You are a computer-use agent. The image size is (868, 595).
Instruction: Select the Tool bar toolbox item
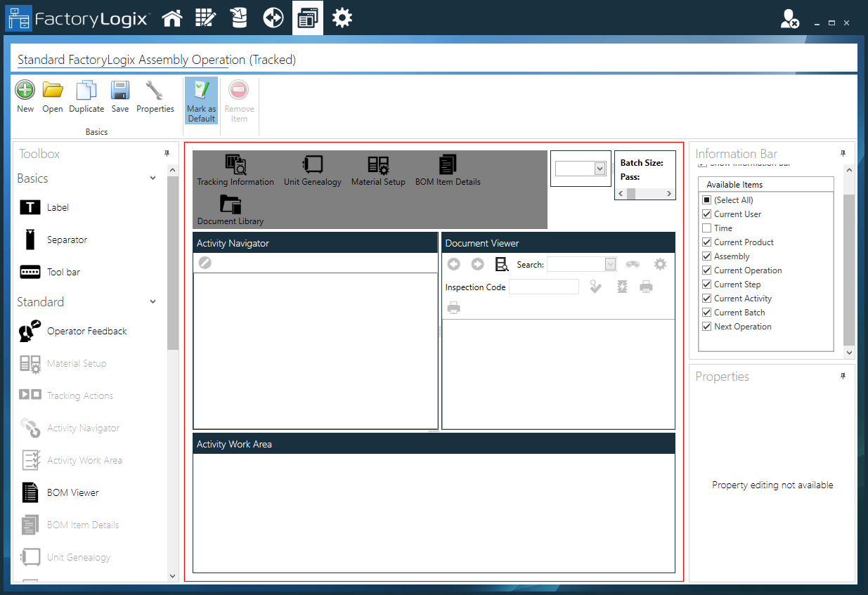click(49, 272)
